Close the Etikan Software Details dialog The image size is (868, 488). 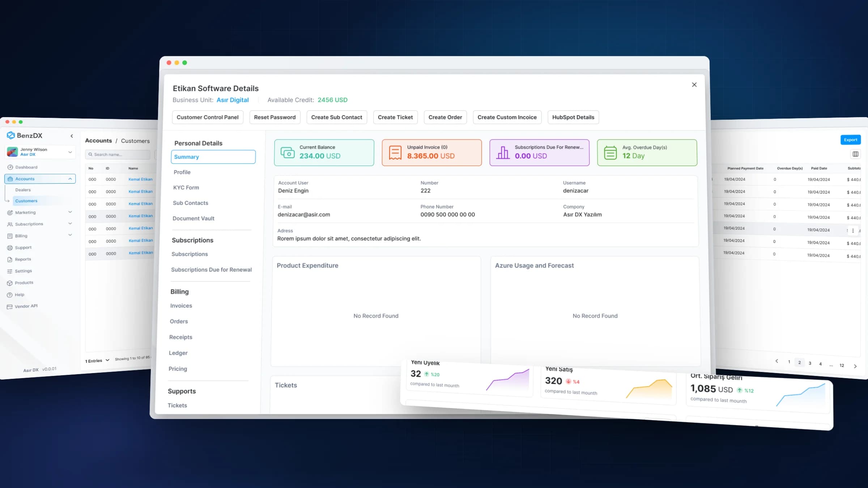[x=694, y=85]
